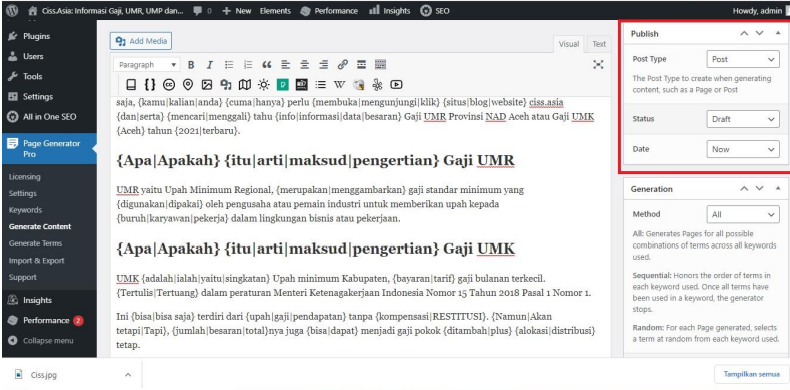Click the sun toolbar icon
The width and height of the screenshot is (790, 390).
[x=264, y=84]
